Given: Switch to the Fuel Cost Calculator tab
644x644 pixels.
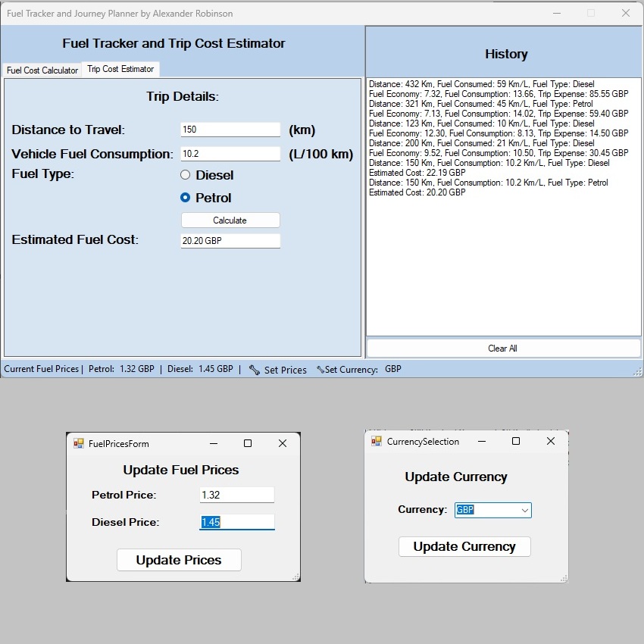Looking at the screenshot, I should pos(42,70).
